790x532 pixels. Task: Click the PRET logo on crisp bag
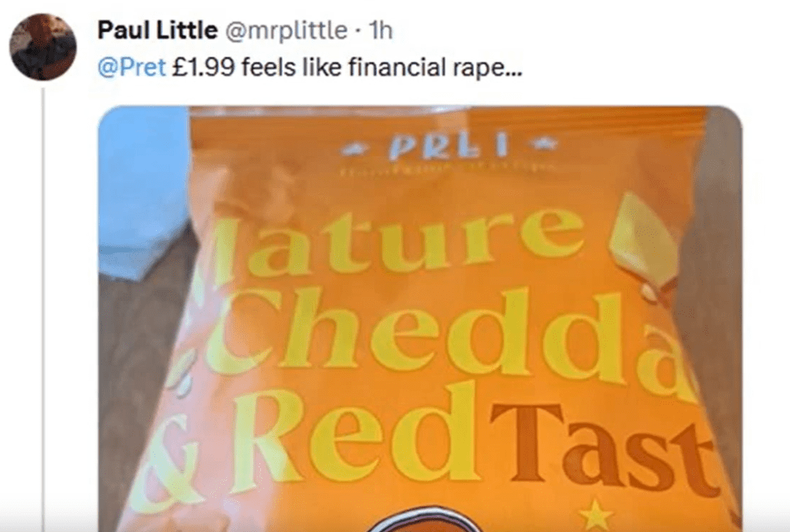(x=449, y=147)
